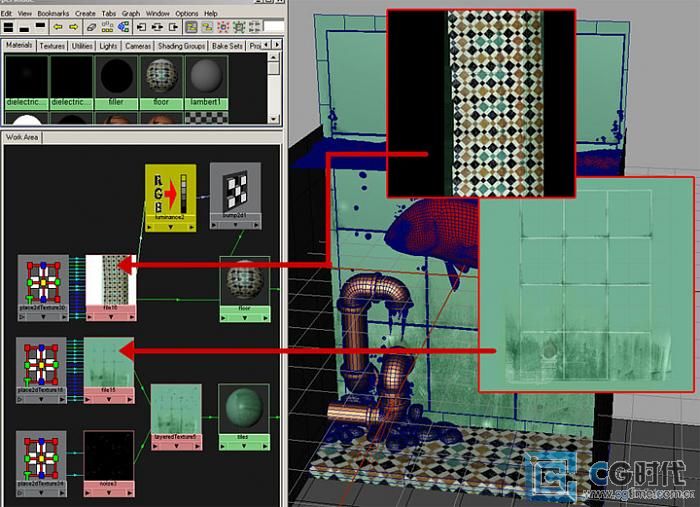
Task: Show top tabs only layout
Action: [x=40, y=26]
